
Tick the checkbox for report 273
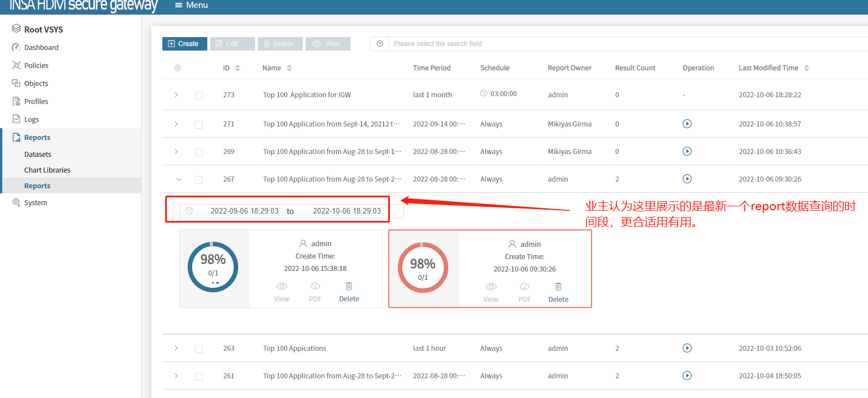(199, 96)
